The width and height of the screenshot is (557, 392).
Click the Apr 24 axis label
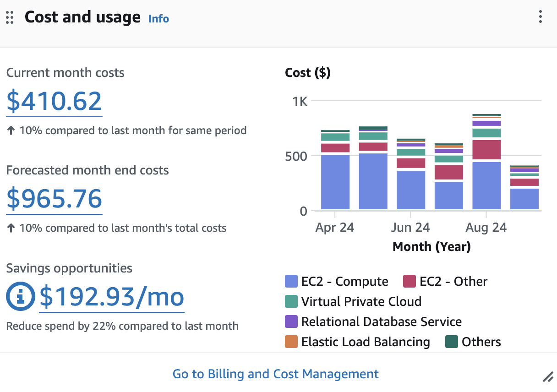pos(334,227)
